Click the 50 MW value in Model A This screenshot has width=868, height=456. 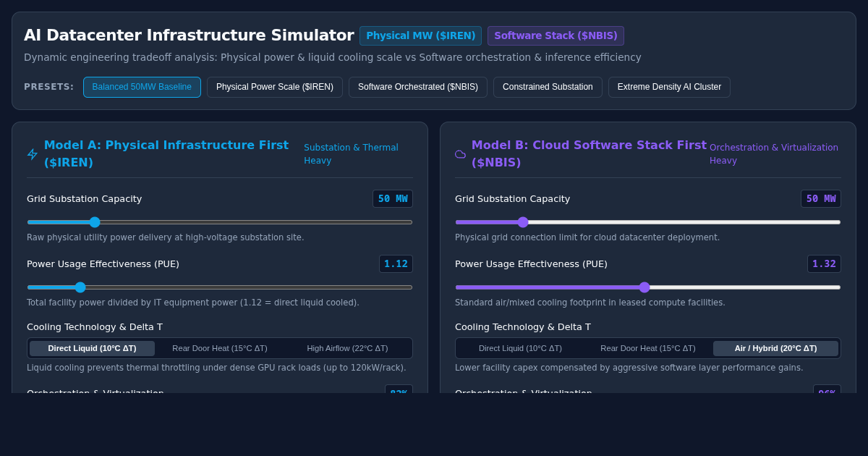pos(393,199)
